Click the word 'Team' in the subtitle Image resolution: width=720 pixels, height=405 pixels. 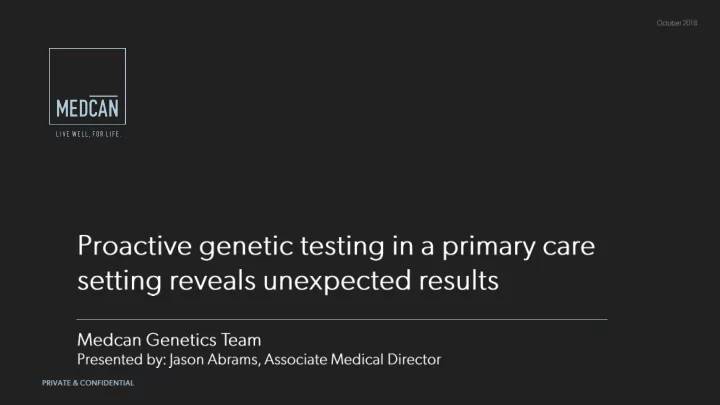(x=241, y=340)
